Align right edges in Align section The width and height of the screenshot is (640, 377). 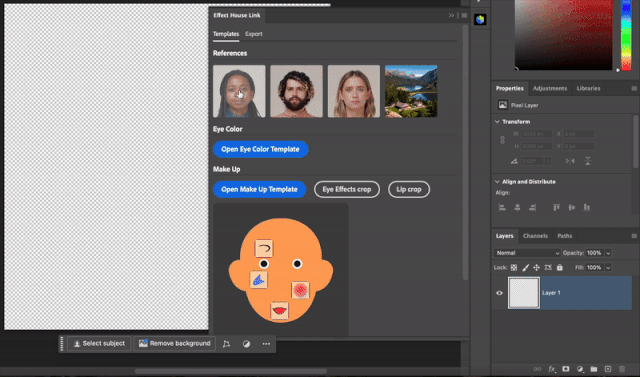click(532, 207)
